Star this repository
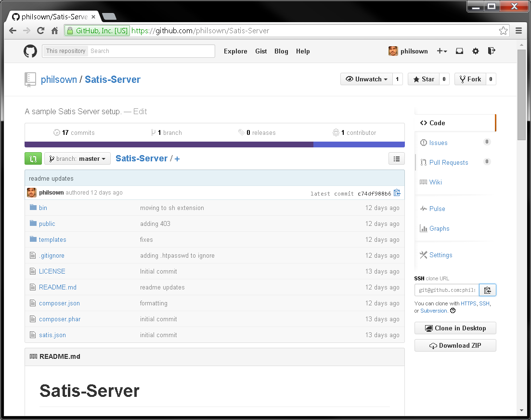Image resolution: width=531 pixels, height=420 pixels. (424, 79)
